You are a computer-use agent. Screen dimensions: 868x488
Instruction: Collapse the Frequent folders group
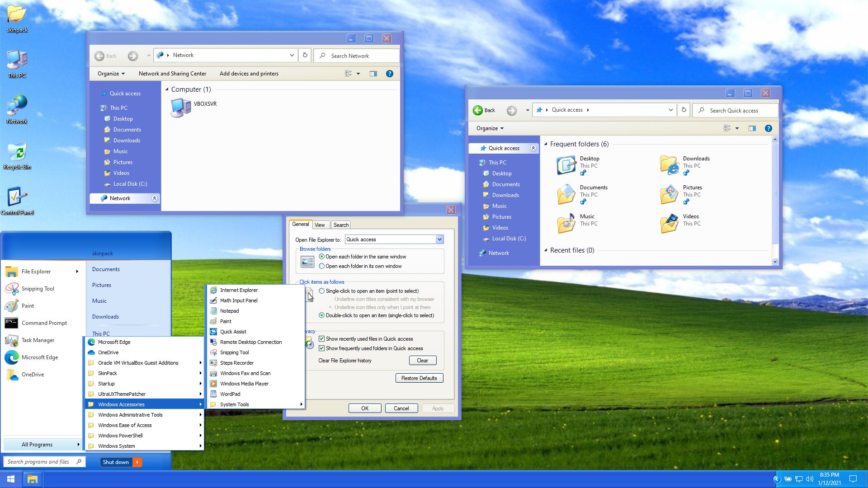546,144
